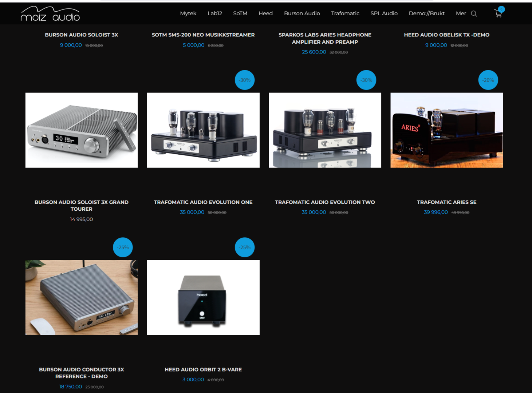This screenshot has width=532, height=393.
Task: Open Burson Audio Conductor 3X Reference - Demo link
Action: coord(82,373)
